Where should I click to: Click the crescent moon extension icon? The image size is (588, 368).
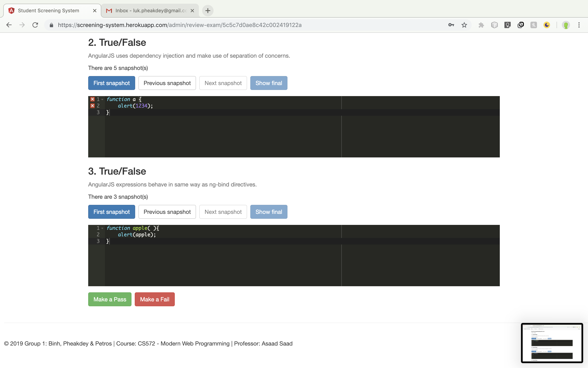tap(547, 25)
